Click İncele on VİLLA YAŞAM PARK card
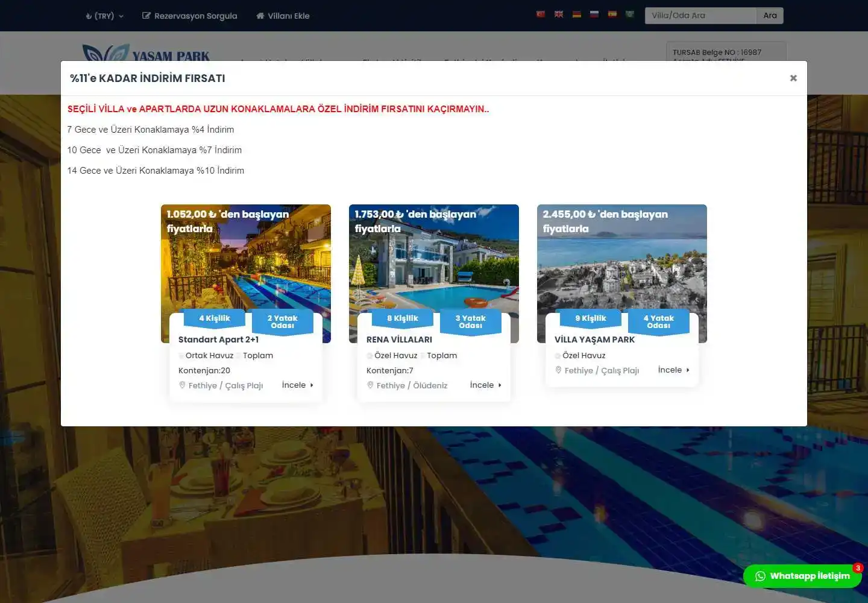The height and width of the screenshot is (603, 868). [674, 370]
